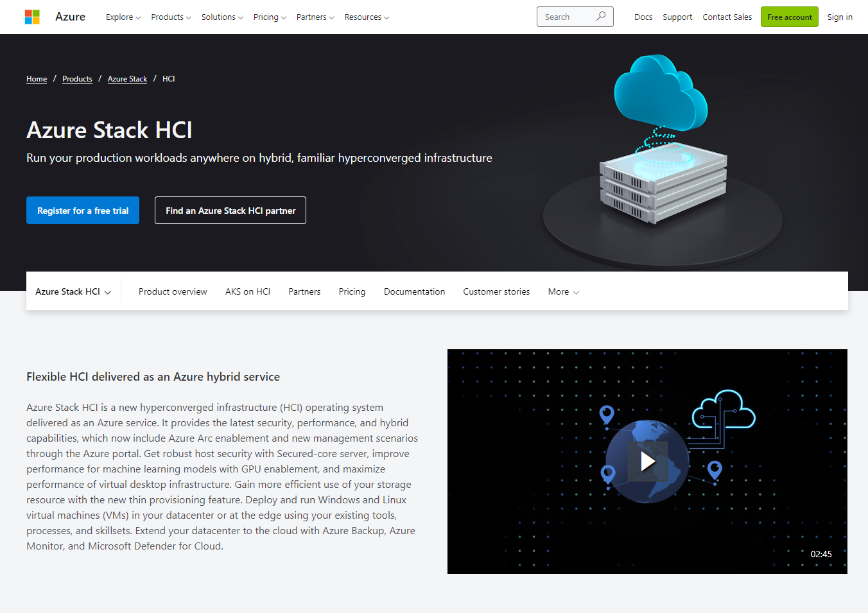This screenshot has height=615, width=868.
Task: Go to Home in the breadcrumb
Action: 37,79
